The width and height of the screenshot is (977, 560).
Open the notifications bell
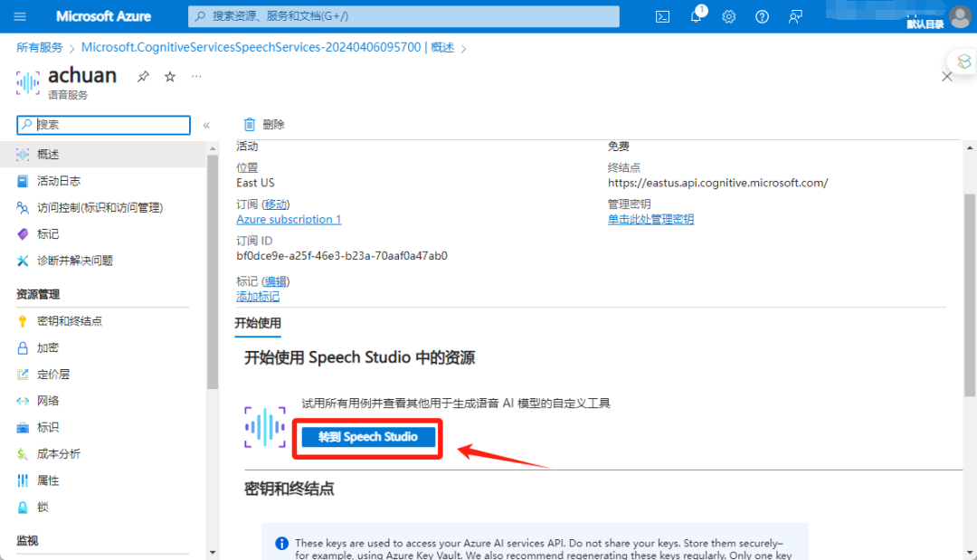[697, 15]
